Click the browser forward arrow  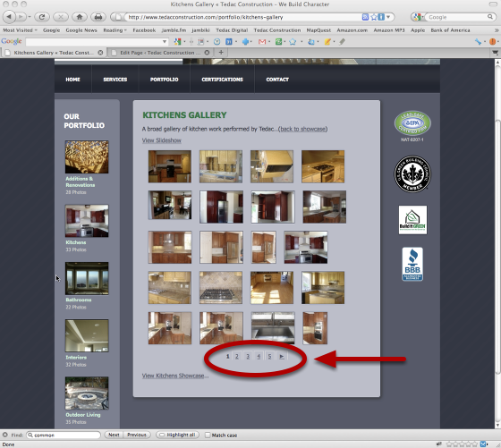click(x=21, y=17)
